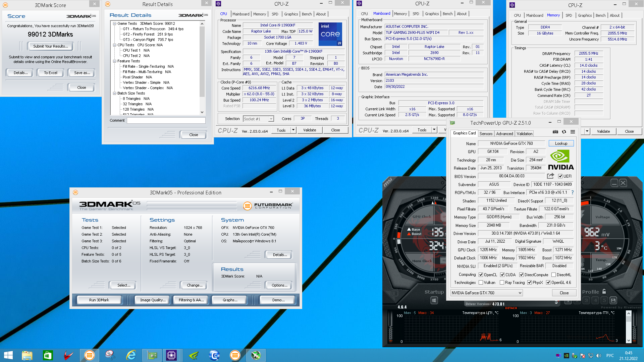
Task: Collapse Game Tests tree node
Action: pyautogui.click(x=114, y=23)
